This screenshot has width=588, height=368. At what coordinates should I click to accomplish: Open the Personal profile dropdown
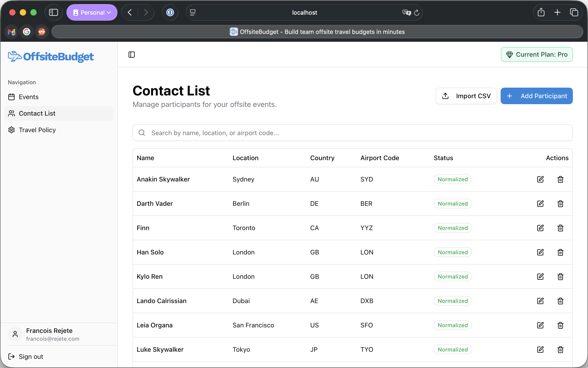(x=92, y=12)
